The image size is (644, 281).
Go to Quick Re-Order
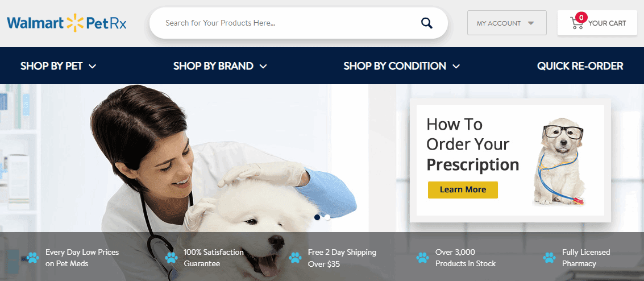(580, 66)
